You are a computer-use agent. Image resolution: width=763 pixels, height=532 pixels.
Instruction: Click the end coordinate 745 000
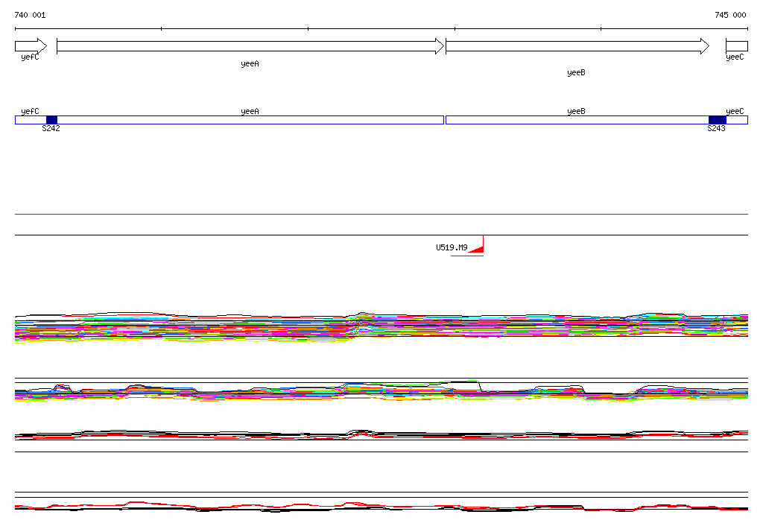pos(730,15)
